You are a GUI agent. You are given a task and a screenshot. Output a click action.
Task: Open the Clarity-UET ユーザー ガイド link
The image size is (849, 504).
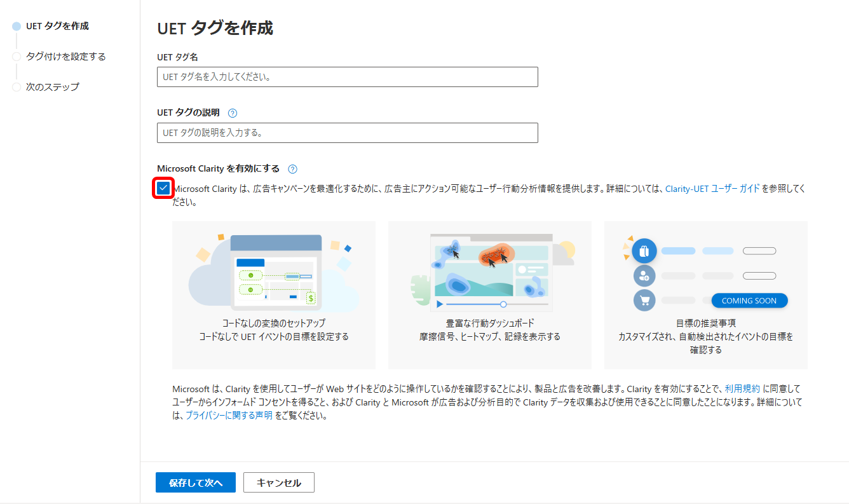pyautogui.click(x=712, y=189)
